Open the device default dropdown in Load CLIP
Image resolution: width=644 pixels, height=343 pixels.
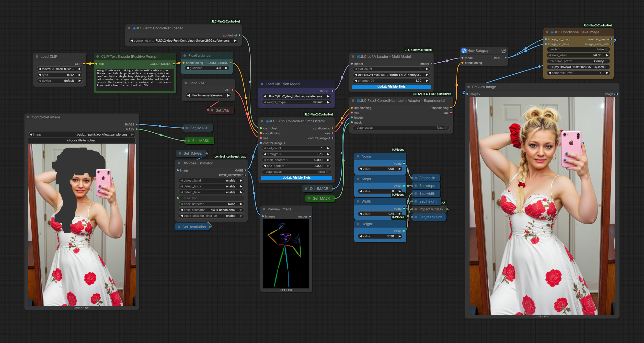point(59,81)
